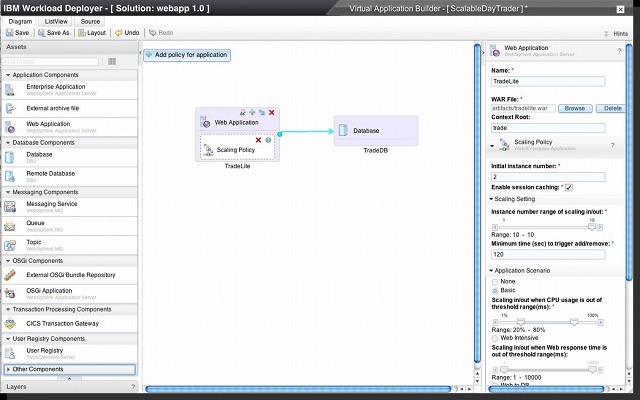This screenshot has height=400, width=640.
Task: Click the Enterprise Application asset icon
Action: (x=10, y=89)
